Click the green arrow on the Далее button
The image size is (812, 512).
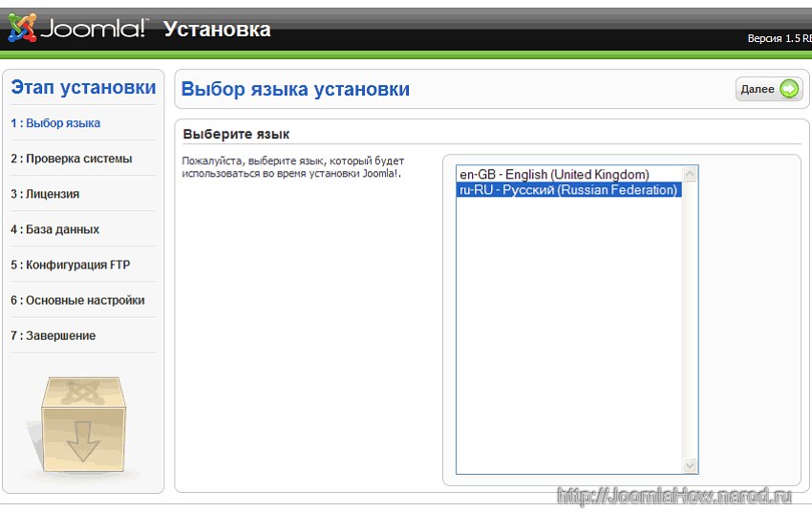[x=789, y=89]
